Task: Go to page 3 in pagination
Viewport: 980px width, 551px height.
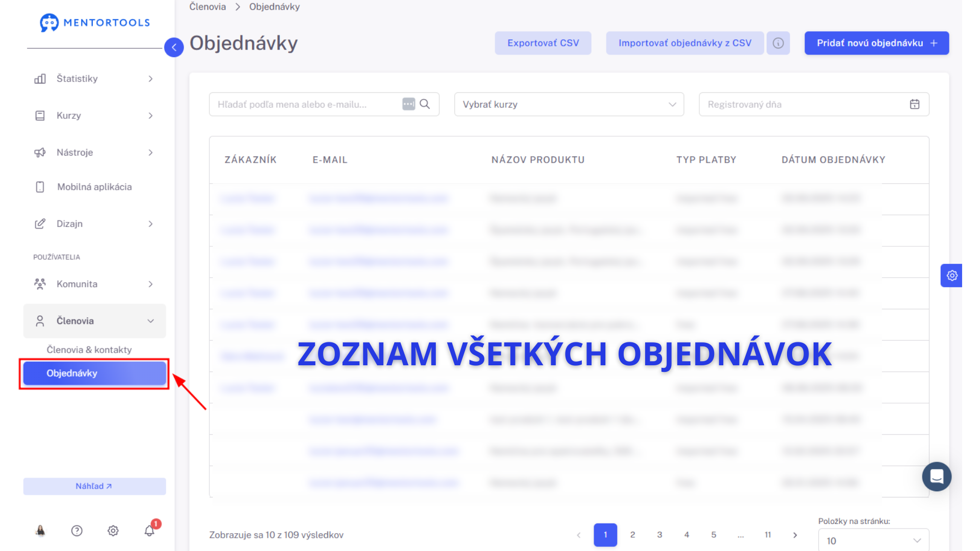Action: [659, 535]
